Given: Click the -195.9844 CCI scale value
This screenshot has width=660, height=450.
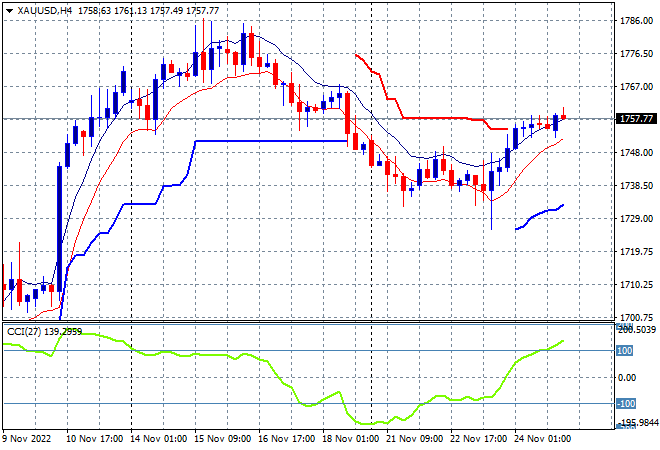Looking at the screenshot, I should tap(637, 422).
